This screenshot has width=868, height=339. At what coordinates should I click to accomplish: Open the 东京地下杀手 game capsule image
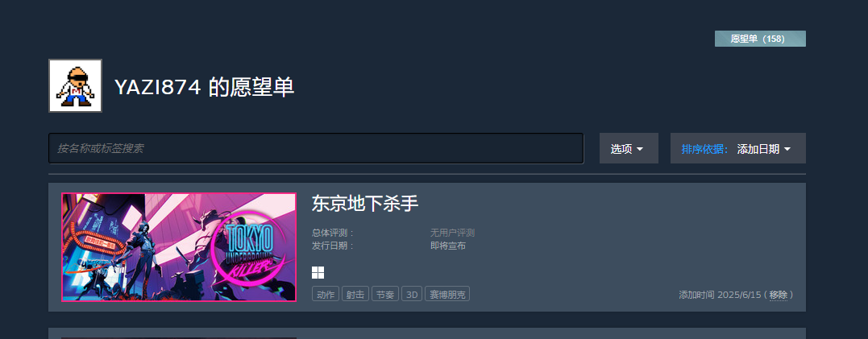click(x=179, y=247)
